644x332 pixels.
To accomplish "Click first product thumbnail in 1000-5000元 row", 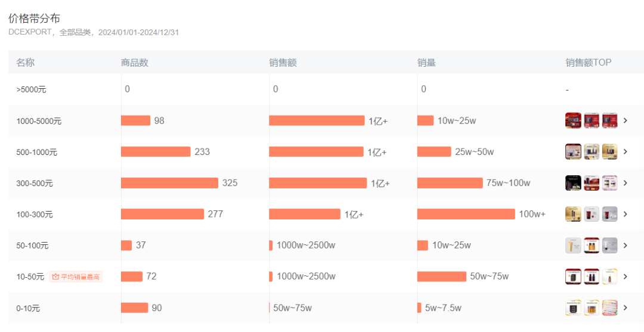I will [x=573, y=120].
